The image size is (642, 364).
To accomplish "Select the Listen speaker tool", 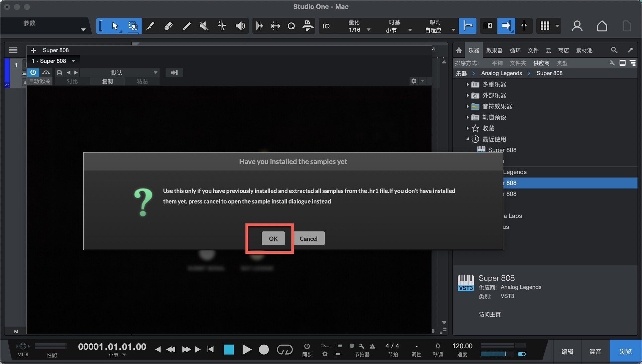I will click(240, 26).
